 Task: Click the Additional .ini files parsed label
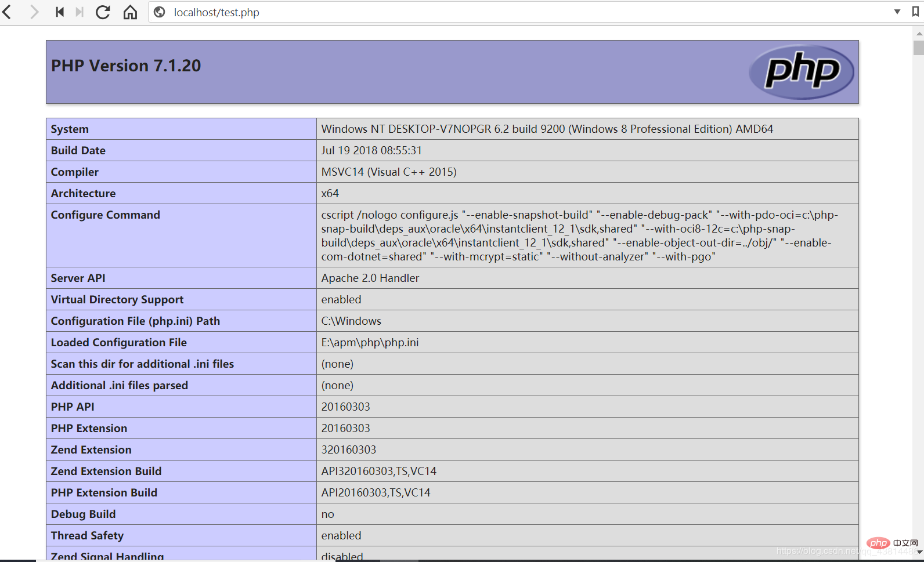point(120,385)
